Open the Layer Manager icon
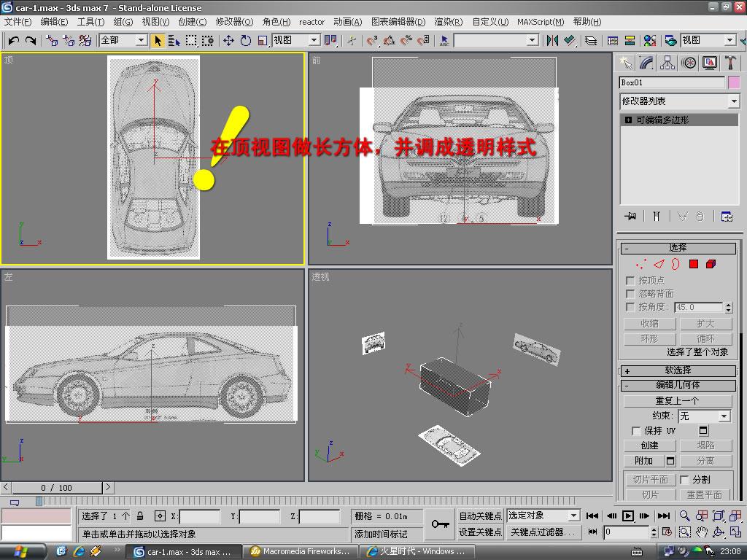 591,41
